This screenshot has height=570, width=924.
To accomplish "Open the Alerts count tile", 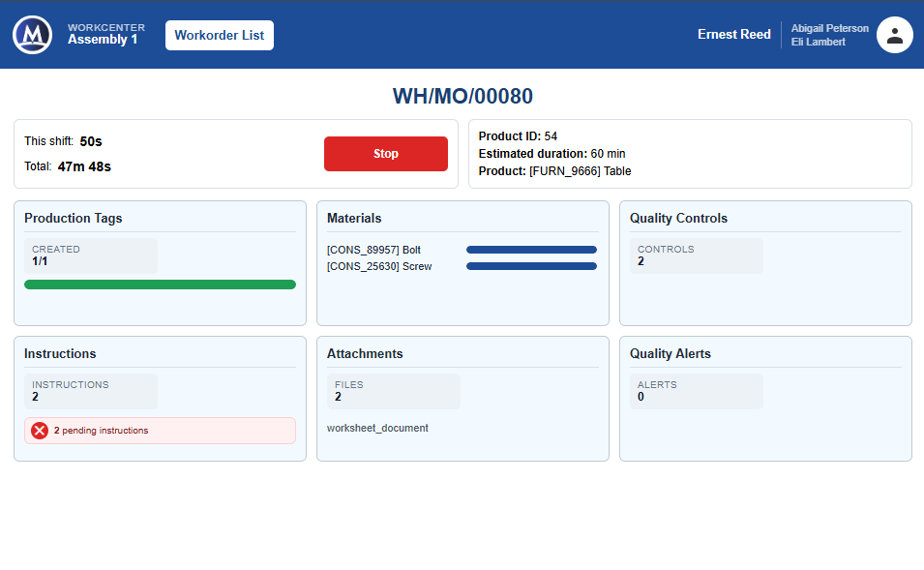I will coord(697,391).
